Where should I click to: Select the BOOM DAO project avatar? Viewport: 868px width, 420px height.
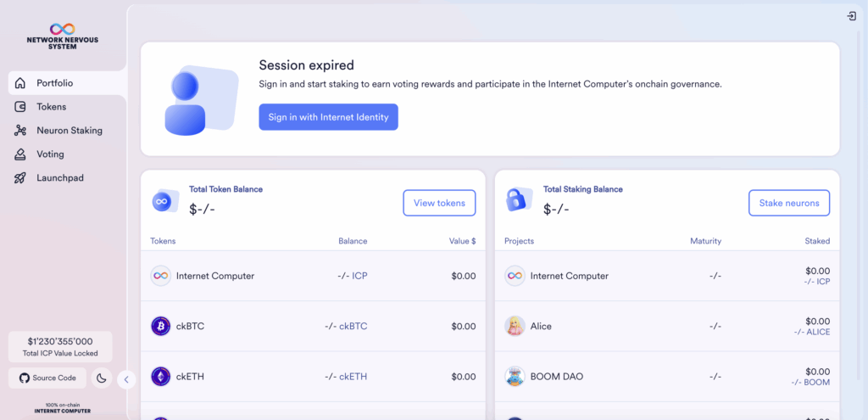pos(515,376)
